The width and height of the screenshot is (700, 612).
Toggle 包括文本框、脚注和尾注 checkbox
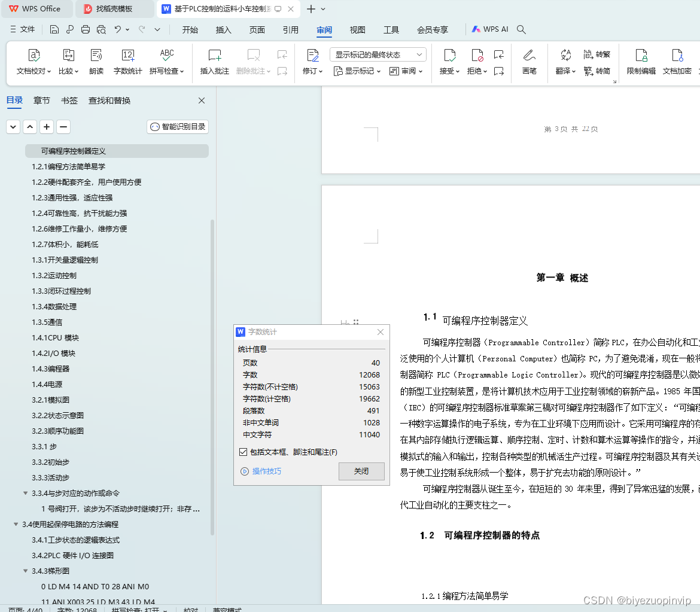coord(244,452)
